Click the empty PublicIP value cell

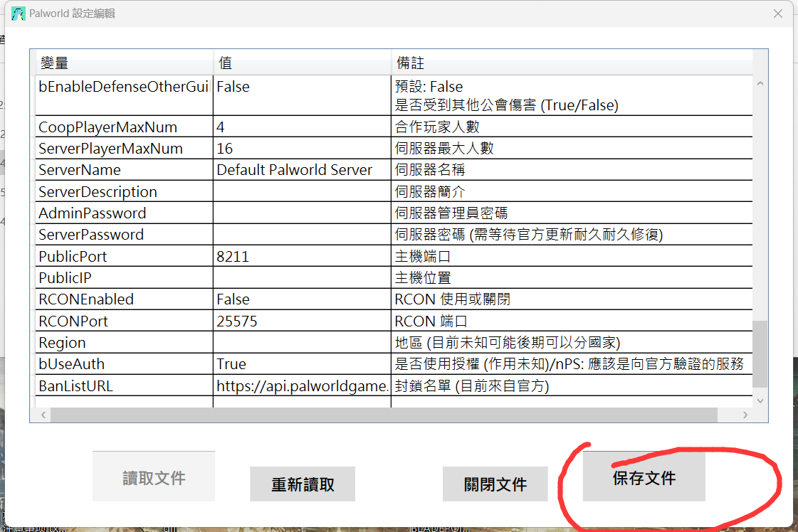[x=303, y=277]
